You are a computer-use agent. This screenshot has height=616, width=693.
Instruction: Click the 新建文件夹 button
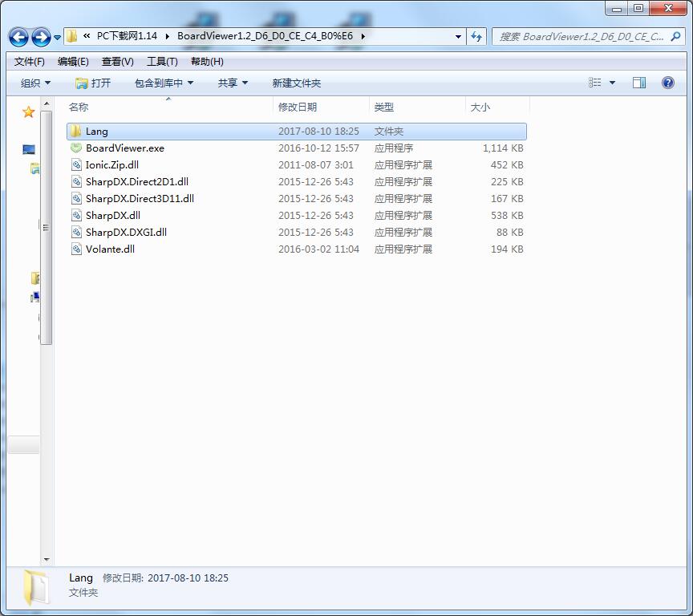pos(296,83)
